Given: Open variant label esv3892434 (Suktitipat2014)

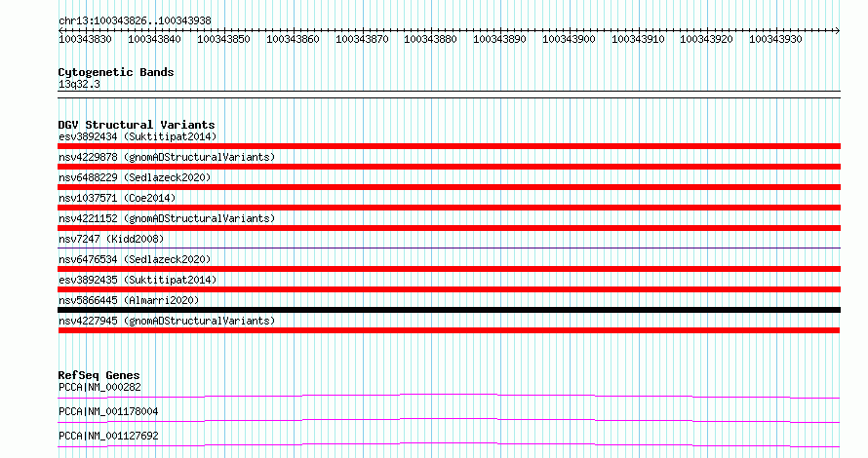Looking at the screenshot, I should point(138,136).
